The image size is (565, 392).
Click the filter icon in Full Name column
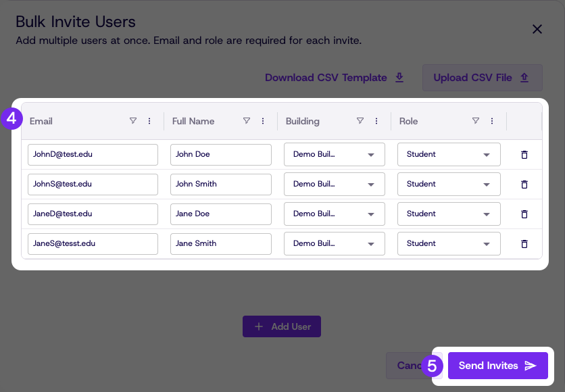coord(247,121)
